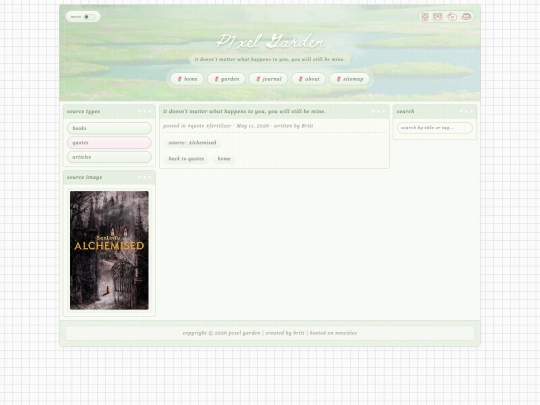540x405 pixels.
Task: Click the 'source image' panel heading
Action: pos(84,177)
